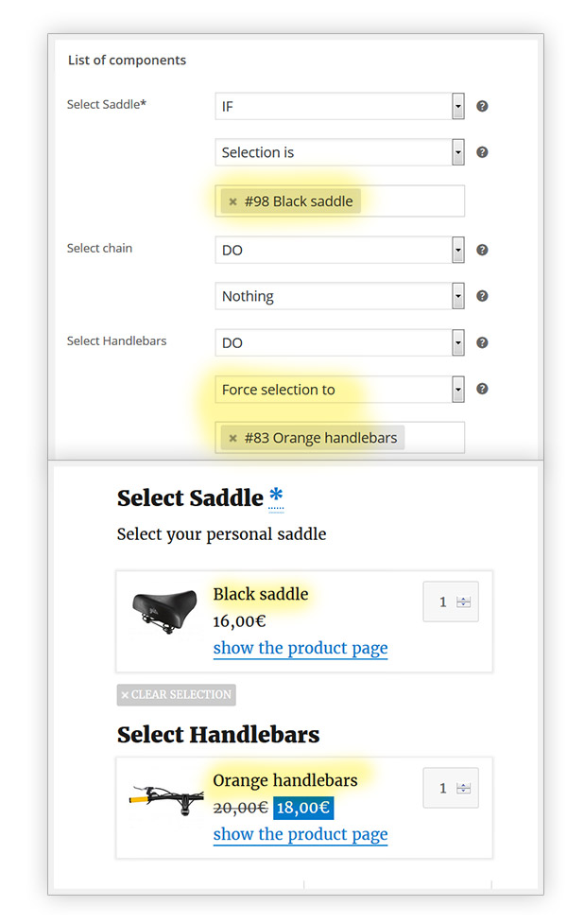Open the Nothing action dropdown
567x924 pixels.
pyautogui.click(x=339, y=296)
